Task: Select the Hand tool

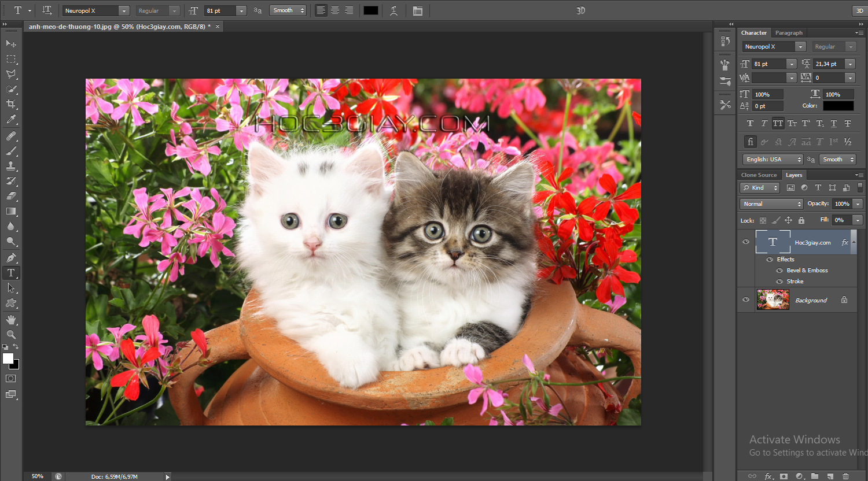Action: [11, 320]
